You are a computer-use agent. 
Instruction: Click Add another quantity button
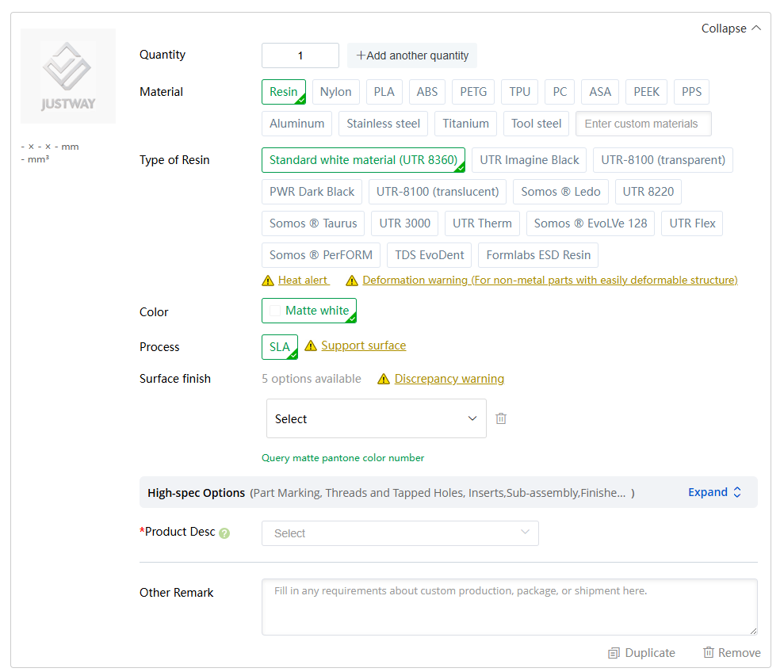coord(412,55)
